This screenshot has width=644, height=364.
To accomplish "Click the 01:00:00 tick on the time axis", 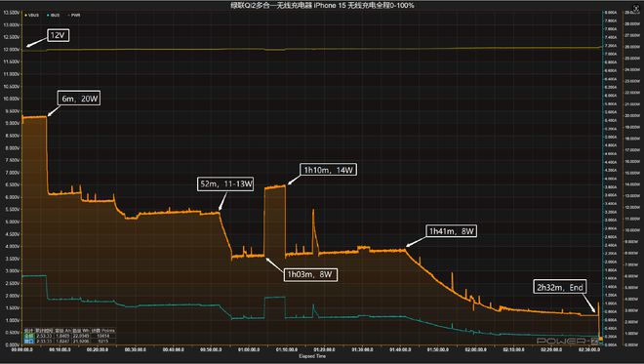I will [249, 349].
